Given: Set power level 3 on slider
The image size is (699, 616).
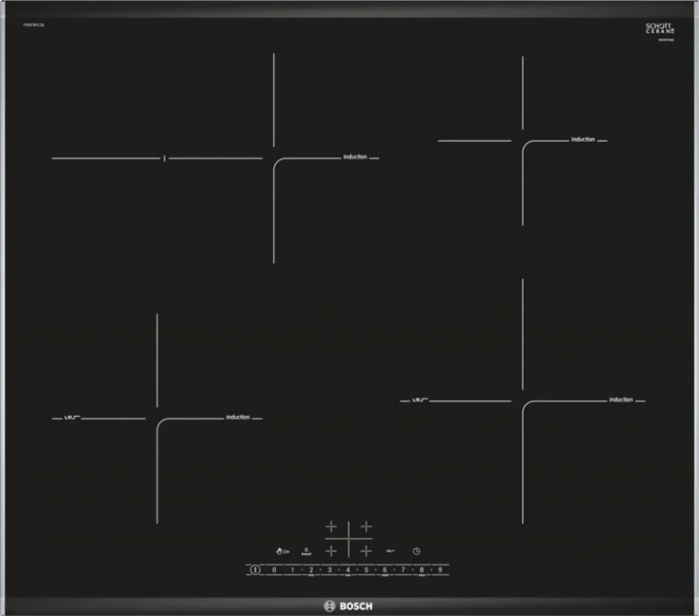Looking at the screenshot, I should click(330, 569).
